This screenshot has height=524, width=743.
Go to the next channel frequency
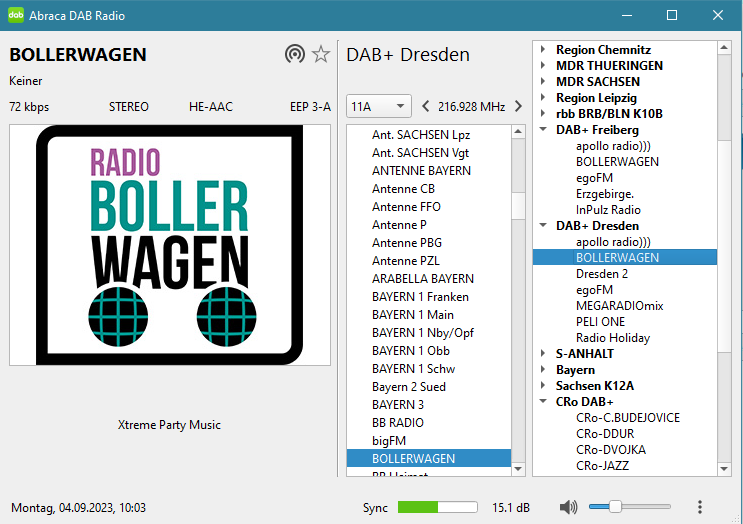coord(518,106)
